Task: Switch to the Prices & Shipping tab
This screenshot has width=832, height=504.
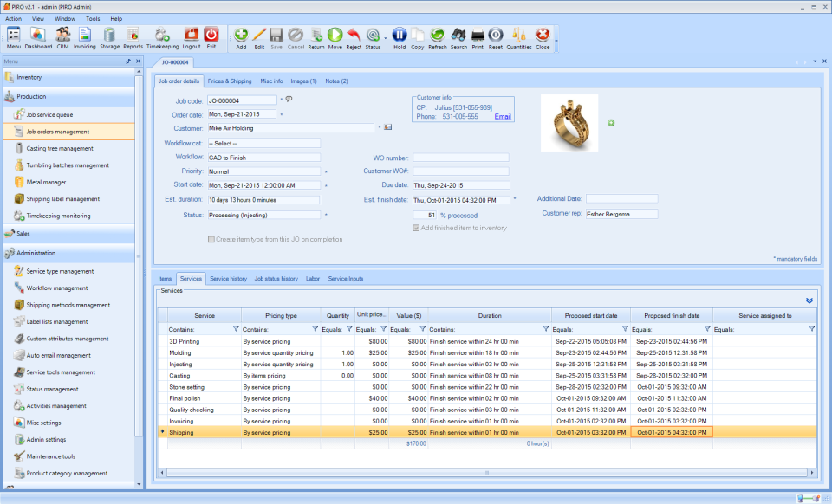Action: pyautogui.click(x=230, y=81)
